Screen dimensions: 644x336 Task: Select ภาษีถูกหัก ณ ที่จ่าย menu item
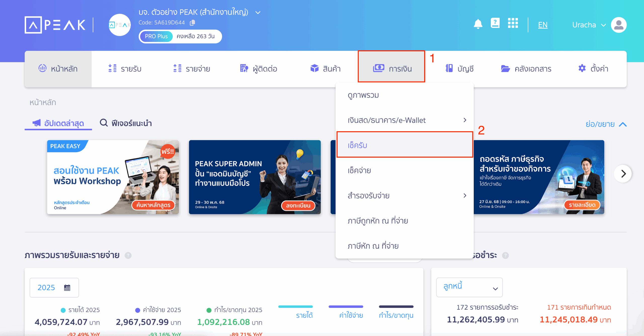pos(405,221)
